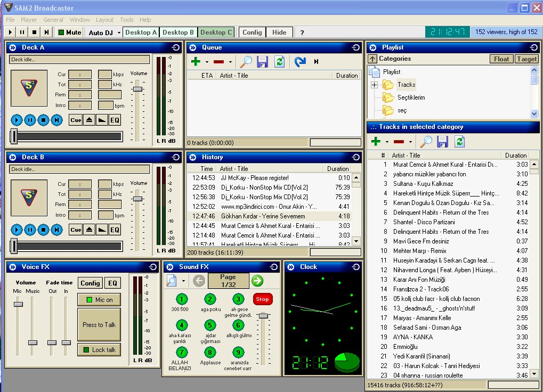Collapse the Queue panel via header arrow
The width and height of the screenshot is (543, 392).
pos(193,47)
